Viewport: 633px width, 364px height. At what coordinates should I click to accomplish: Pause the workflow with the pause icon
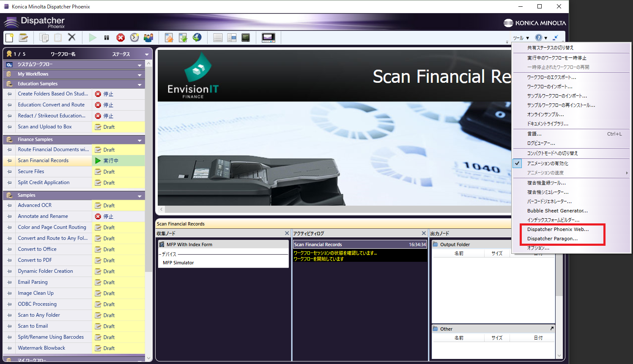(x=107, y=38)
